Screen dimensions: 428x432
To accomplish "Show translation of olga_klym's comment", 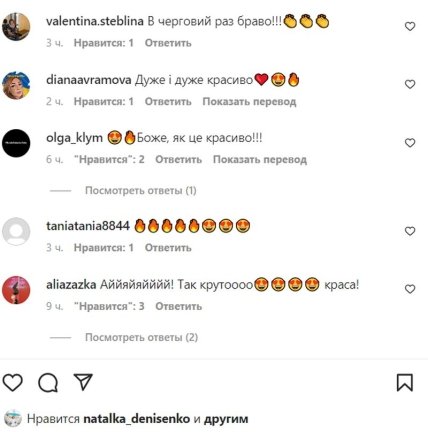I will click(x=260, y=160).
